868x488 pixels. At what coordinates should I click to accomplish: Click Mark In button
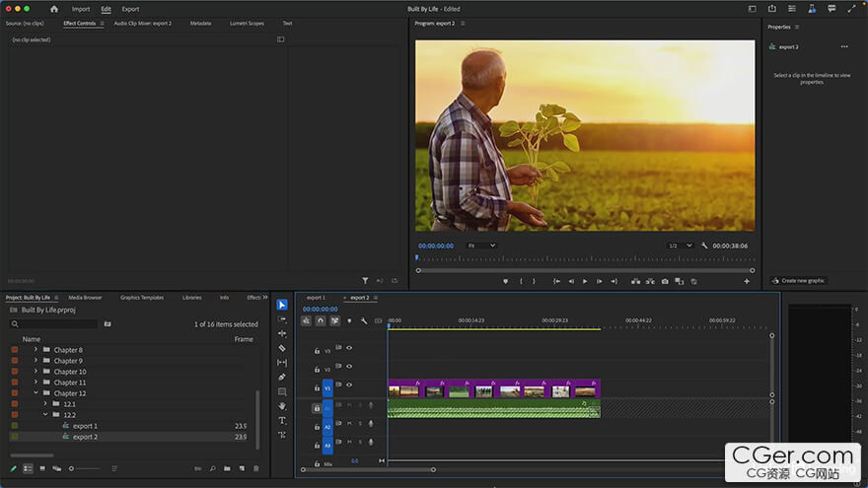521,281
